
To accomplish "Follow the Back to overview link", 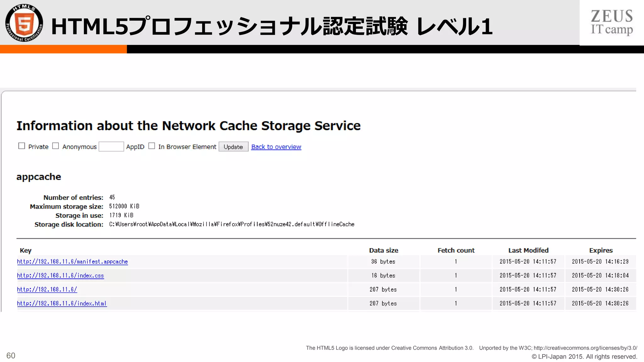I will point(276,147).
